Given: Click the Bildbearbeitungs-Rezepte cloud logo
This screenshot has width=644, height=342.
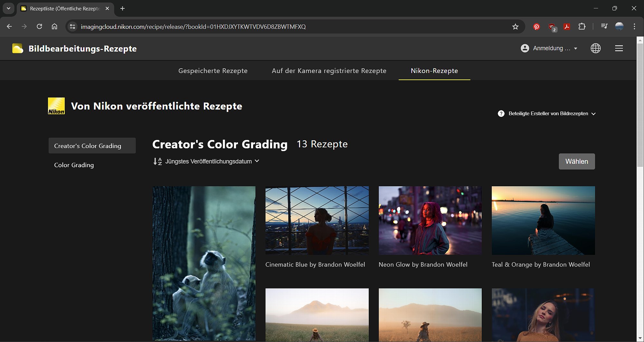Looking at the screenshot, I should coord(18,49).
